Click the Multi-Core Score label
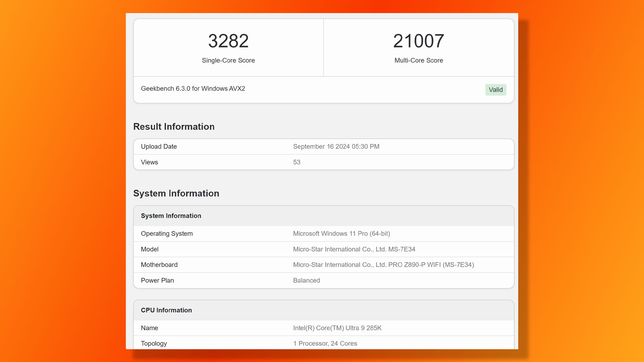644x362 pixels. [x=419, y=60]
